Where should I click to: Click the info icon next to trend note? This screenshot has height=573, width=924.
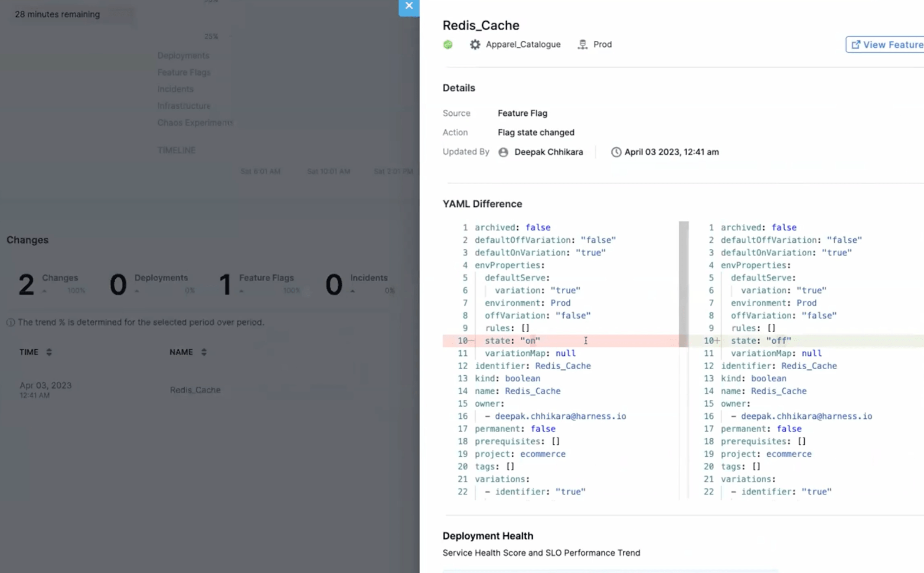click(10, 322)
